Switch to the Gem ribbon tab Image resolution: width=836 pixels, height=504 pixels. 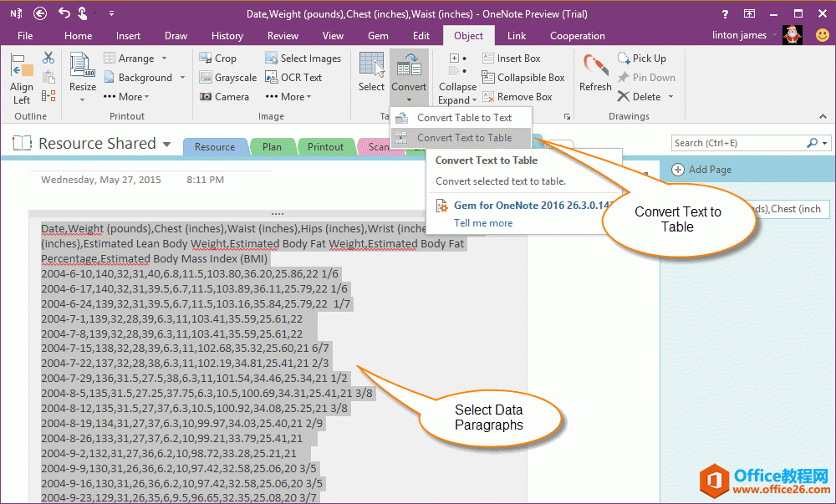point(378,36)
